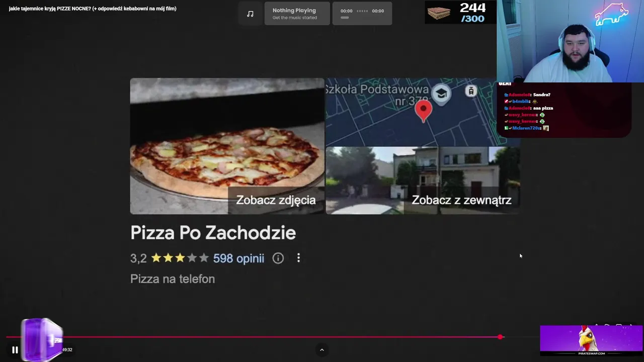Screen dimensions: 644x362
Task: Click the Pizza na telefon category text
Action: (x=173, y=279)
